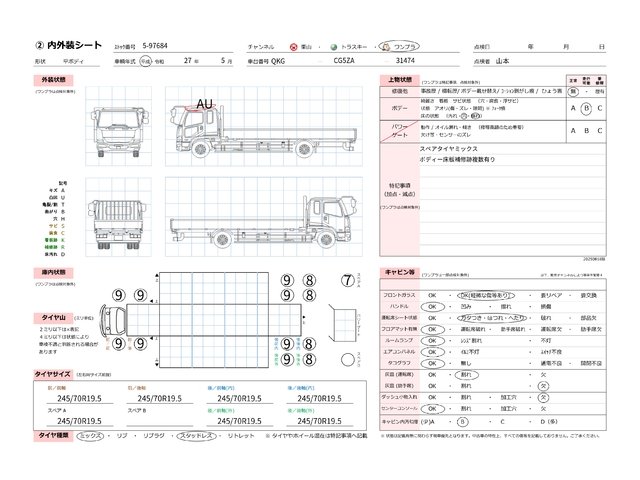This screenshot has height=480, width=640.
Task: Click the 穴 H legend entry
Action: [59, 219]
